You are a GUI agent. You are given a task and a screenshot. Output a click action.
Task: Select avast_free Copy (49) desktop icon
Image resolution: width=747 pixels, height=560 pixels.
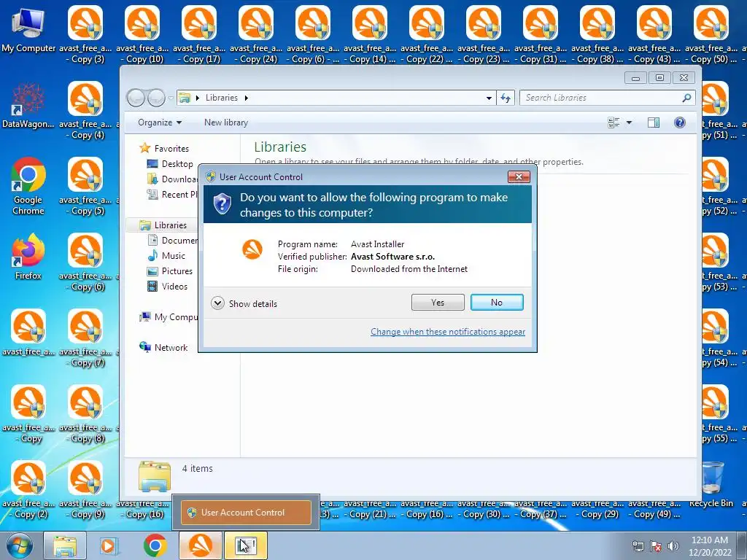click(x=654, y=508)
